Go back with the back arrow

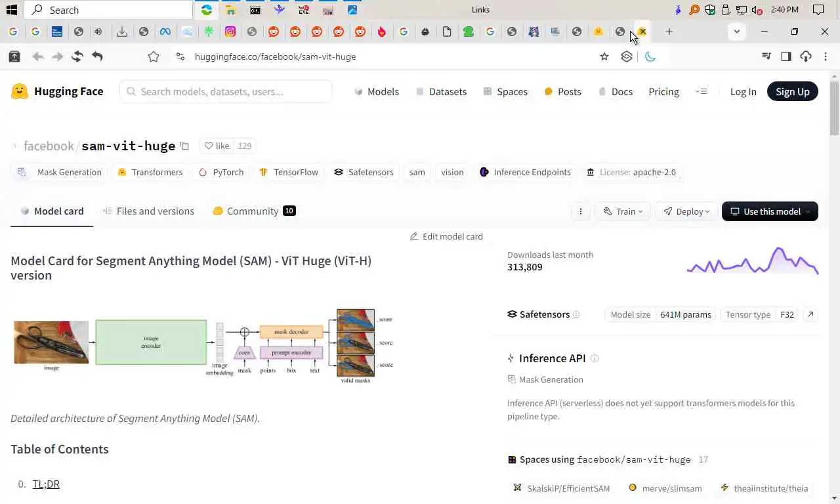point(38,56)
